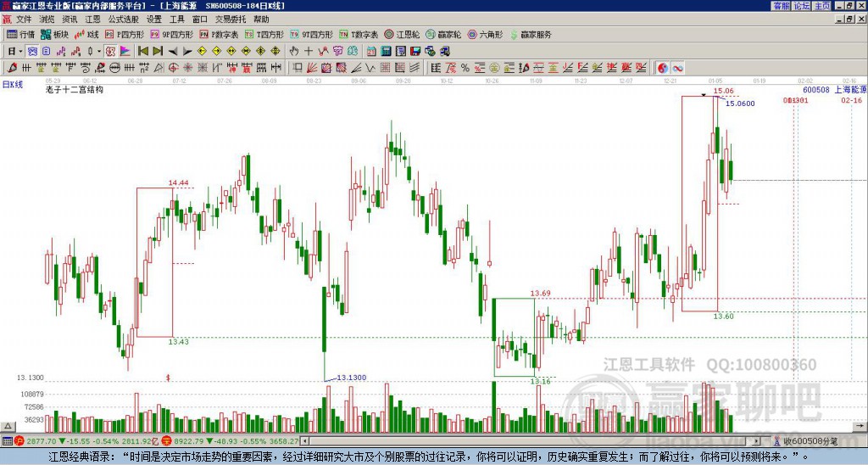The height and width of the screenshot is (465, 868).
Task: Open the 日 period dropdown
Action: (x=15, y=52)
